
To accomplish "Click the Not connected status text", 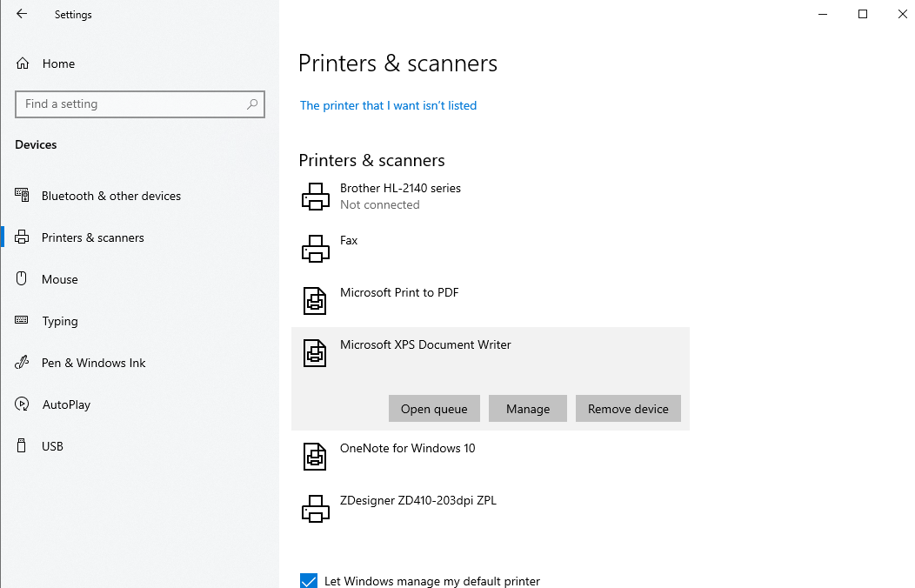I will coord(380,204).
